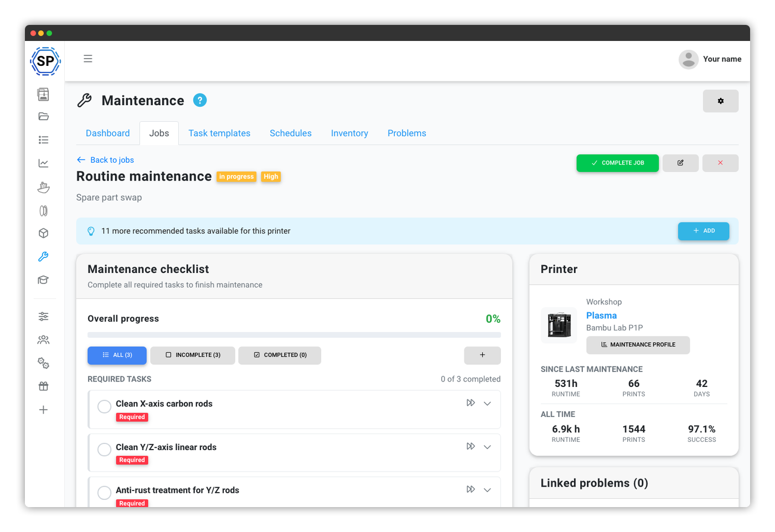Screen dimensions: 775x532
Task: Click the Plasma printer thumbnail image
Action: coord(559,326)
